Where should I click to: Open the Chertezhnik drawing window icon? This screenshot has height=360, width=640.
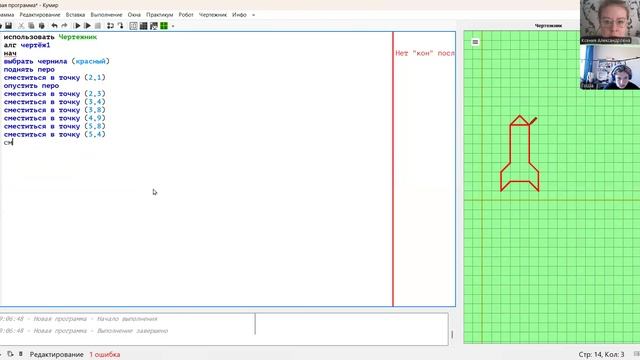pos(154,26)
